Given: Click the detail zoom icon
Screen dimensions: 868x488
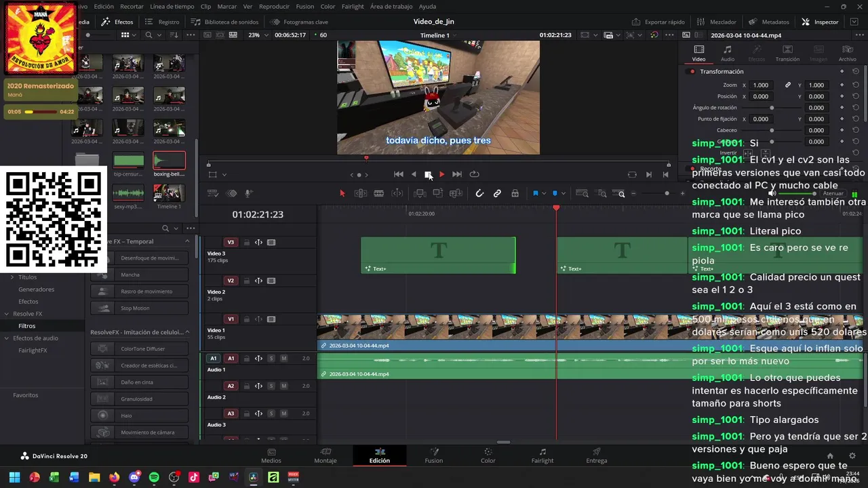Looking at the screenshot, I should [x=602, y=194].
